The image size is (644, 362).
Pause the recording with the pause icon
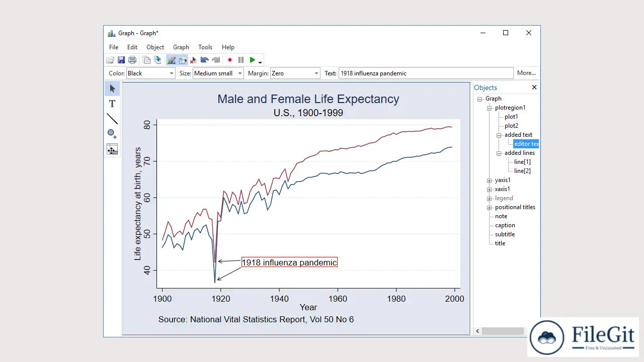241,60
